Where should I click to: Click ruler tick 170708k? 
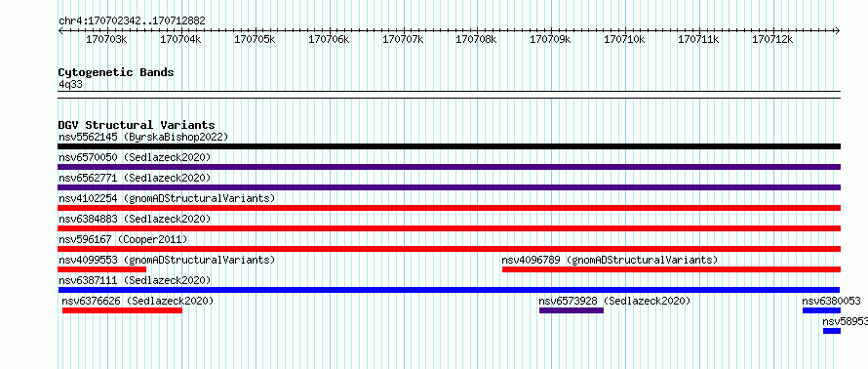[x=477, y=39]
